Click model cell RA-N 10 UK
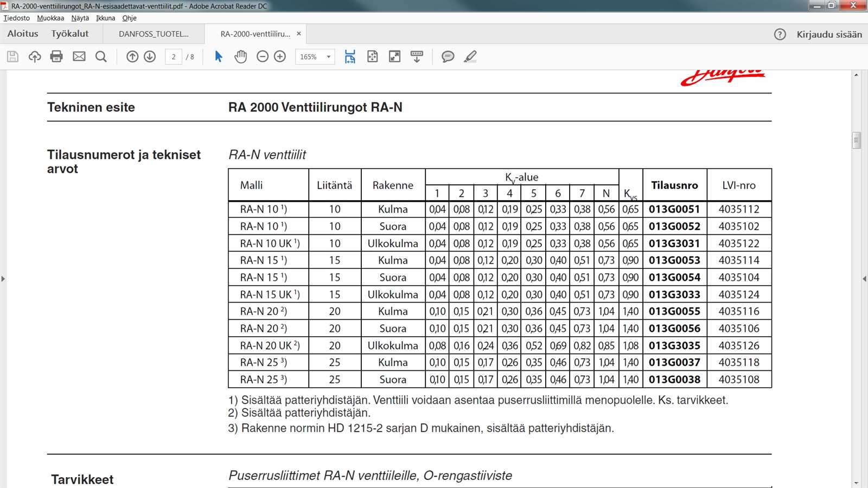 point(270,243)
